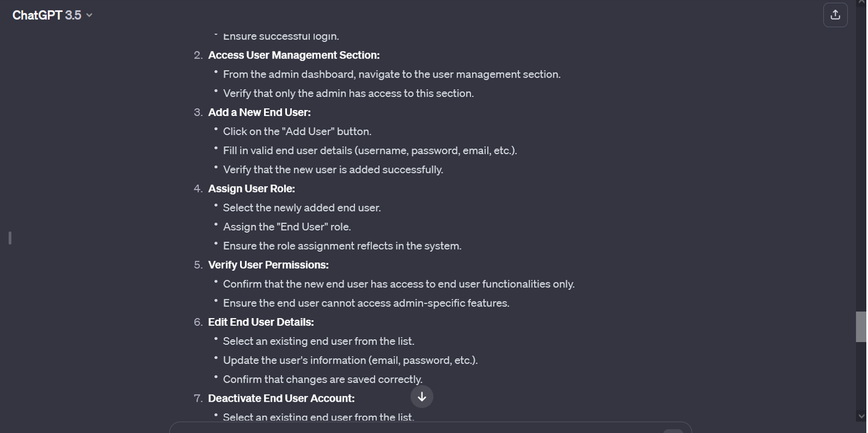Click the 'Verify User Permissions' heading
Image resolution: width=868 pixels, height=433 pixels.
268,264
